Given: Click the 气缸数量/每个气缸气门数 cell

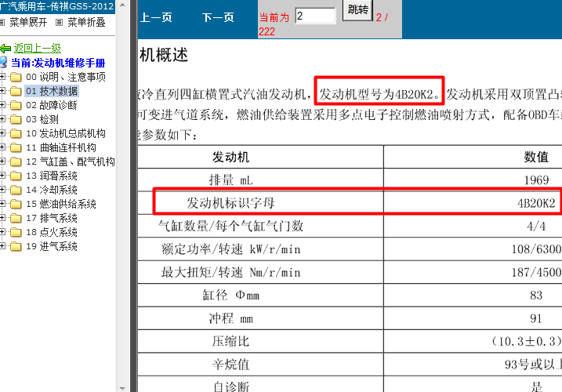Looking at the screenshot, I should click(260, 226).
